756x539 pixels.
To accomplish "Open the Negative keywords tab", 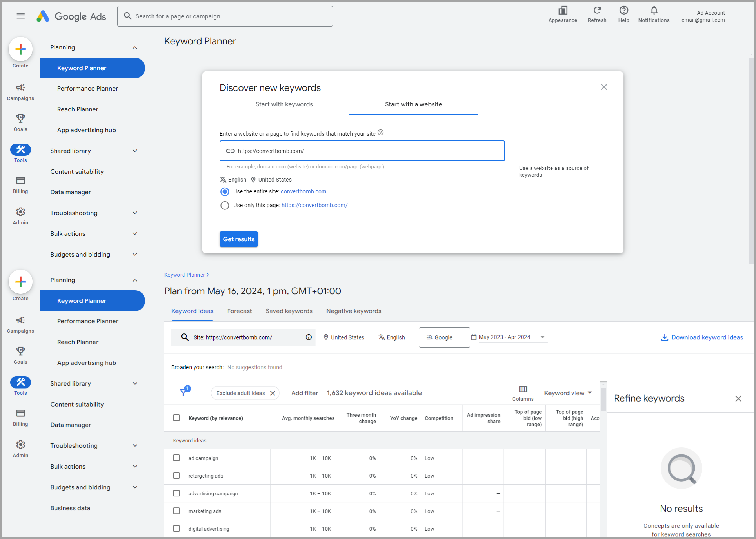I will 354,311.
